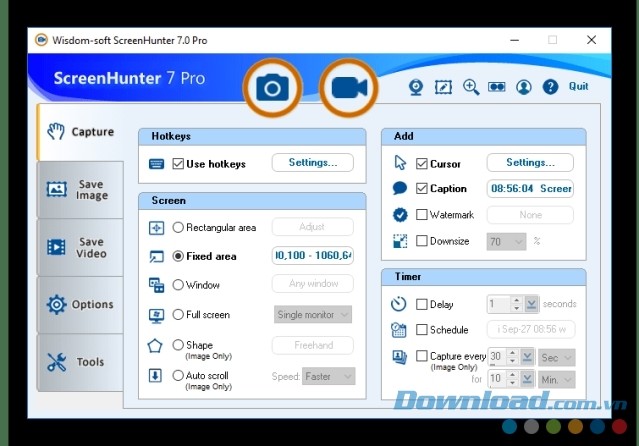Viewport: 639px width, 446px height.
Task: Click the video recording camcorder button
Action: tap(349, 88)
